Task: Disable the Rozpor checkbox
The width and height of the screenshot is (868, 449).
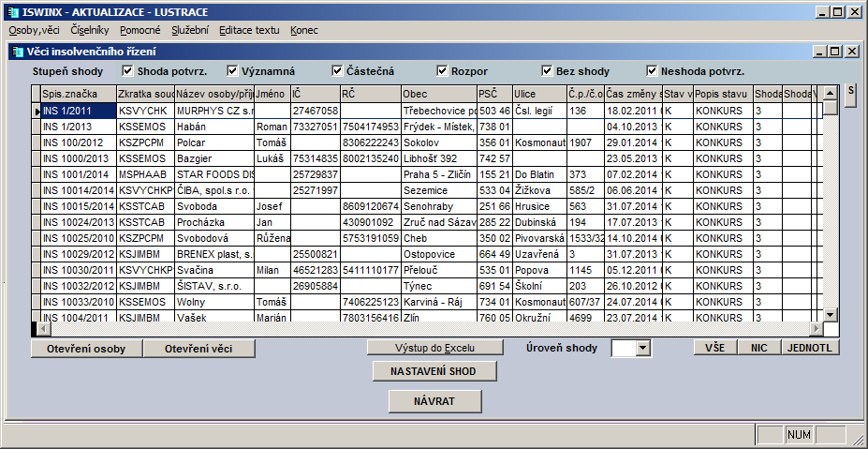Action: click(x=442, y=71)
